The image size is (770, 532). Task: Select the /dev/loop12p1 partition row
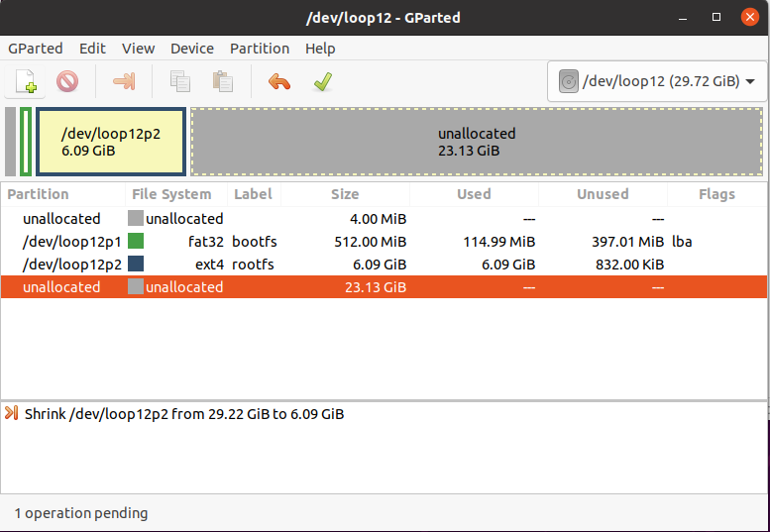click(x=385, y=242)
